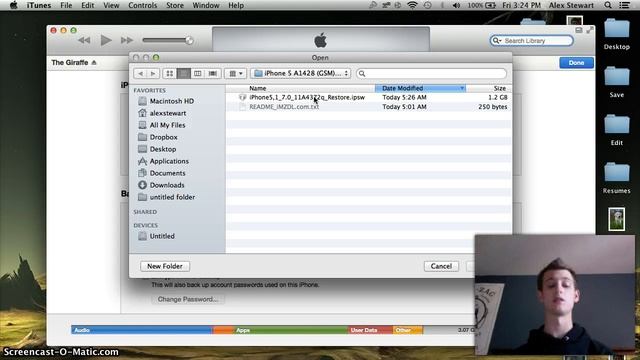Click the Apps segment of storage bar
Screen dimensions: 640x360
click(291, 330)
